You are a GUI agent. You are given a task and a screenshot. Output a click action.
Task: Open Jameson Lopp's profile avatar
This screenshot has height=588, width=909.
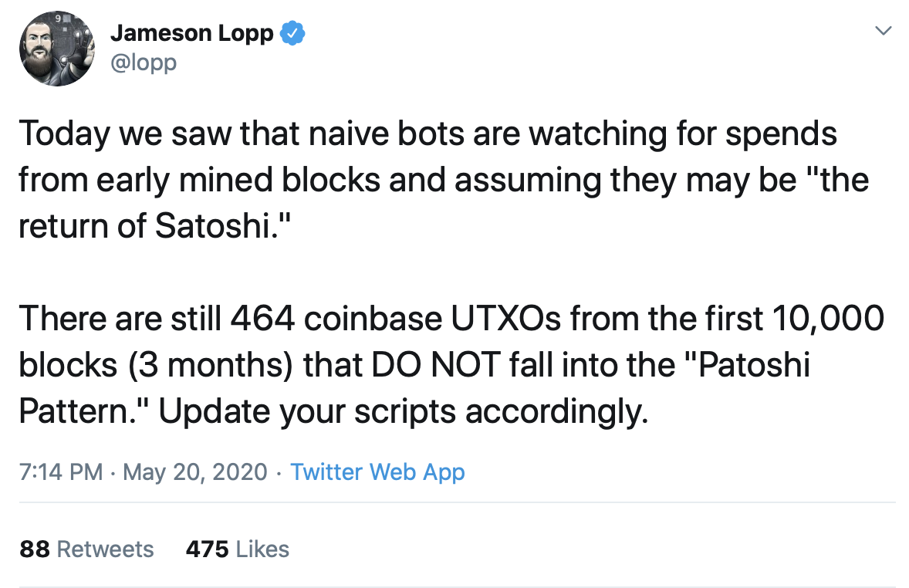[x=56, y=48]
